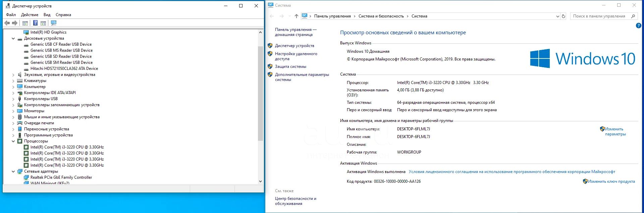This screenshot has height=213, width=644.
Task: Click the Очереди печати printer icon
Action: click(x=20, y=123)
